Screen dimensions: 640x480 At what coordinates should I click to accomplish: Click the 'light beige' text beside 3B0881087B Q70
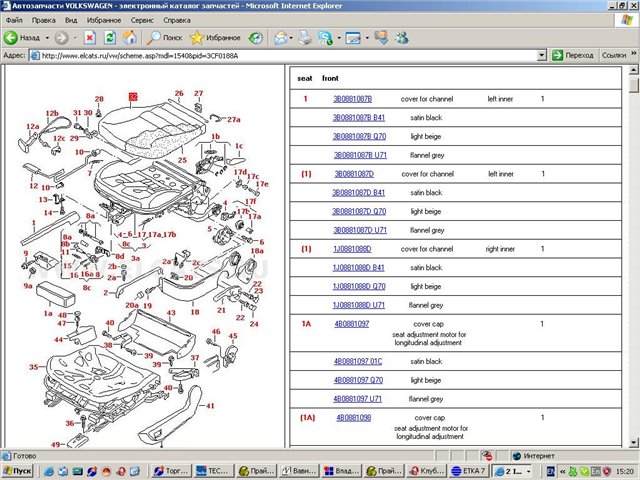click(x=426, y=136)
